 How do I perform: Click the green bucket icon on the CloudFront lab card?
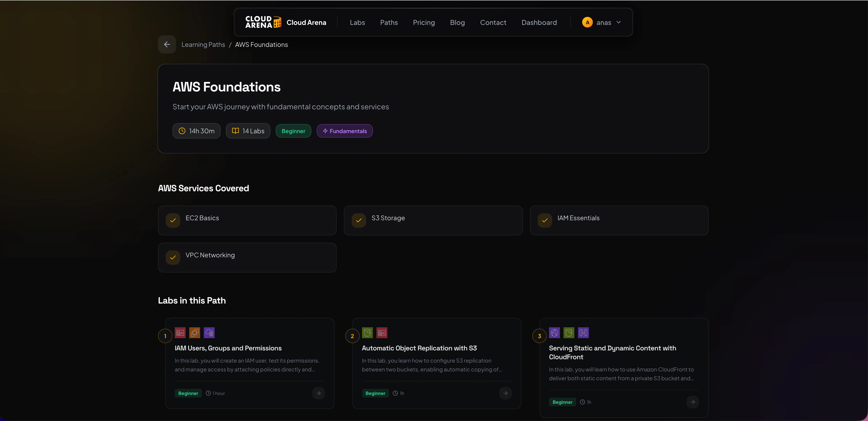click(569, 333)
